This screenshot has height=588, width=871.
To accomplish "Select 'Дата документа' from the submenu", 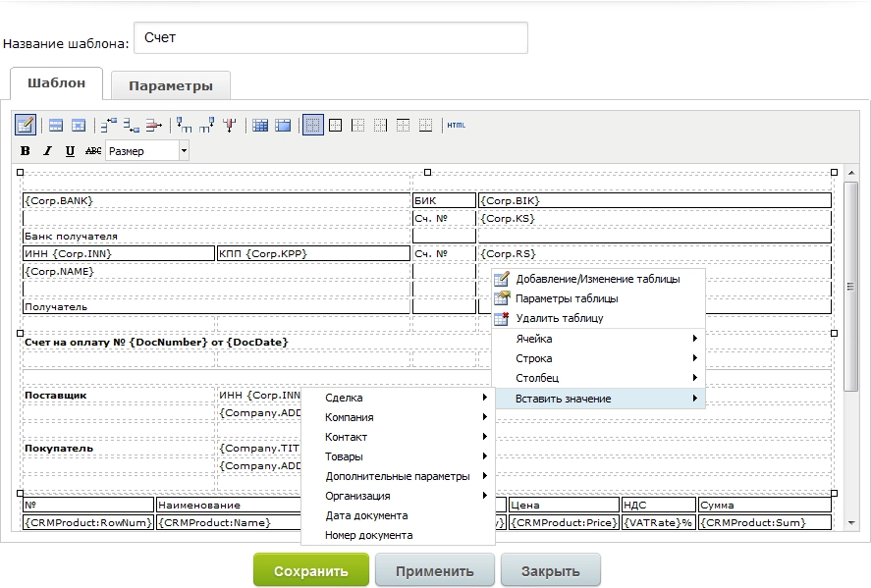I will coord(366,515).
